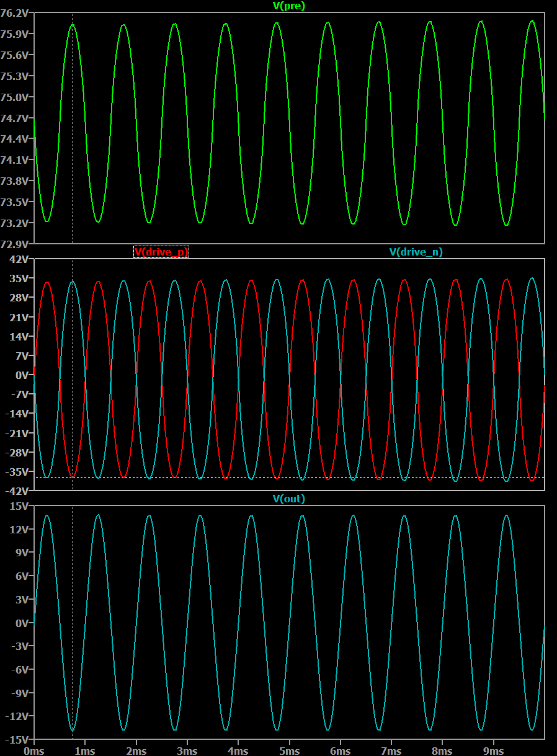Click the 75.3V axis value
Viewport: 557px width, 756px height.
(x=14, y=76)
